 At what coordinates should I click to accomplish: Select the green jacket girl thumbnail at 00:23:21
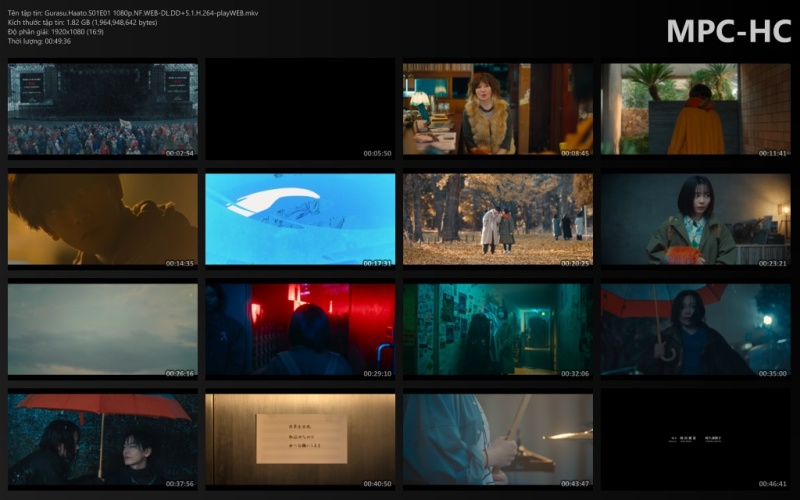coord(695,219)
